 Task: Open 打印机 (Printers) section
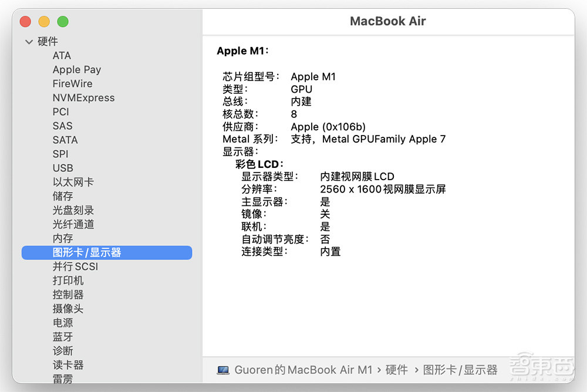pos(68,281)
